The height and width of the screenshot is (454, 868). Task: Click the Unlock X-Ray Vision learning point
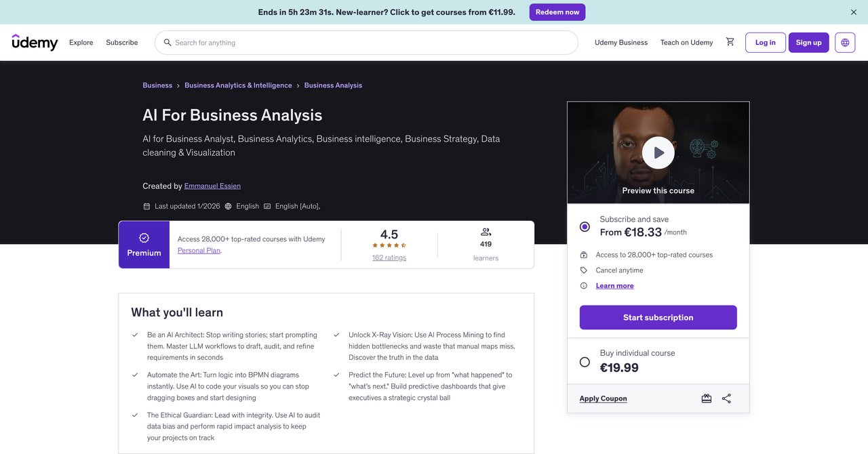coord(433,346)
